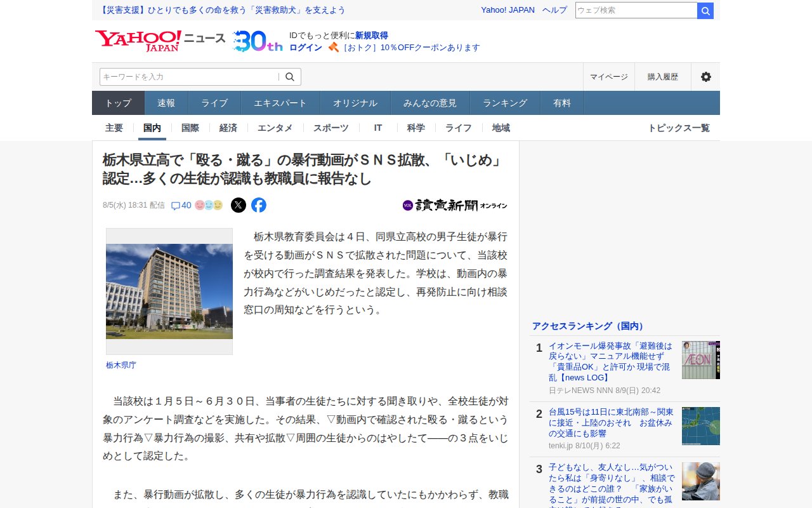812x508 pixels.
Task: Click the 栃木県庁 building photo
Action: coord(169,291)
